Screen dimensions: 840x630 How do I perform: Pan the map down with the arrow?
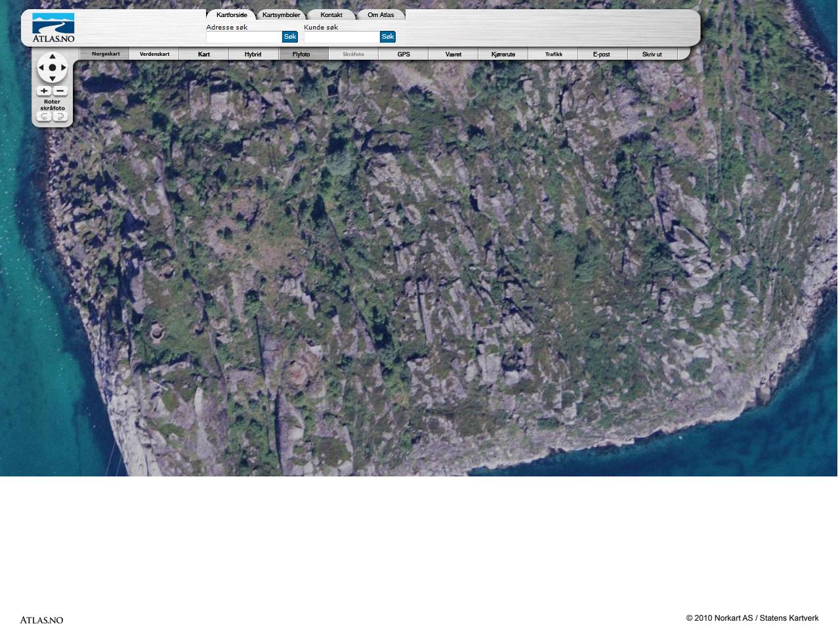[x=52, y=79]
